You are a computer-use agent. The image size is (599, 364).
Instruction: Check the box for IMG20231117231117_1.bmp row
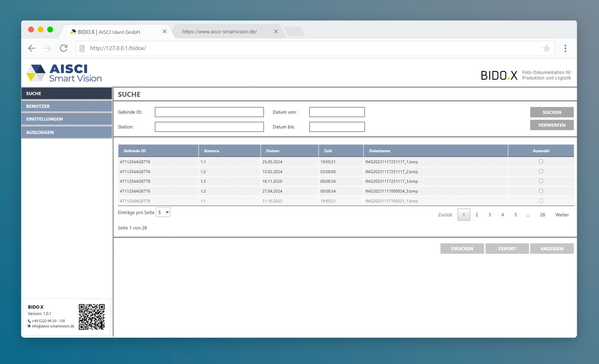coord(541,161)
